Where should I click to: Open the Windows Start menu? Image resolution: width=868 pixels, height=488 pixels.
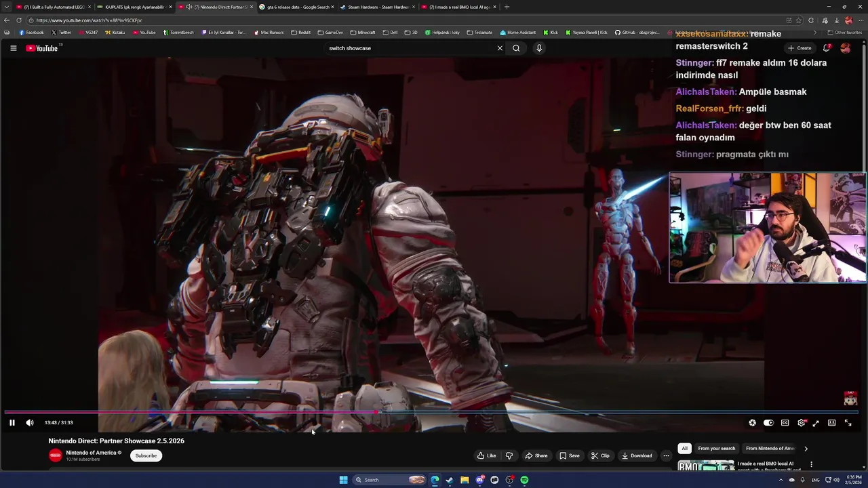pyautogui.click(x=343, y=480)
